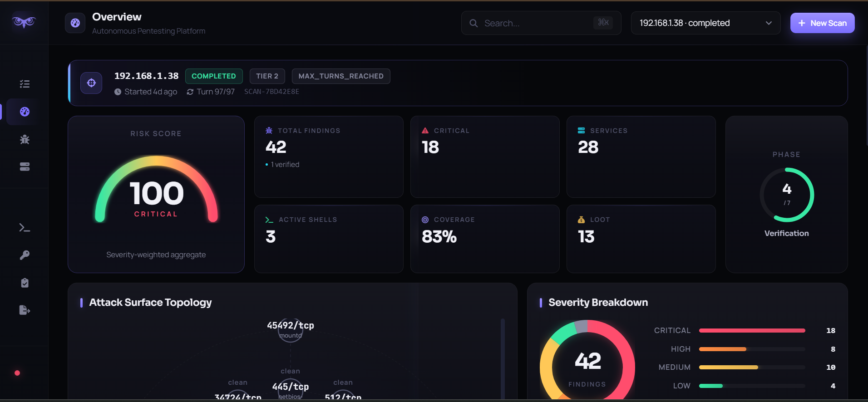Click the Critical warning triangle icon
Screen dimensions: 868x402
pos(425,131)
